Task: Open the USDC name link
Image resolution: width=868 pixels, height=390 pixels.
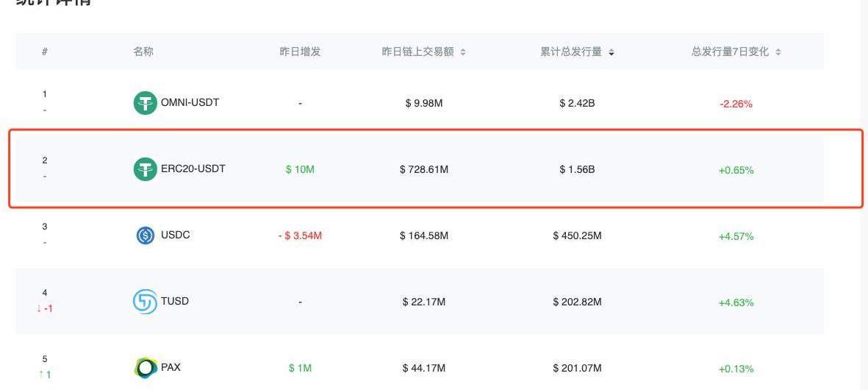Action: [x=176, y=235]
